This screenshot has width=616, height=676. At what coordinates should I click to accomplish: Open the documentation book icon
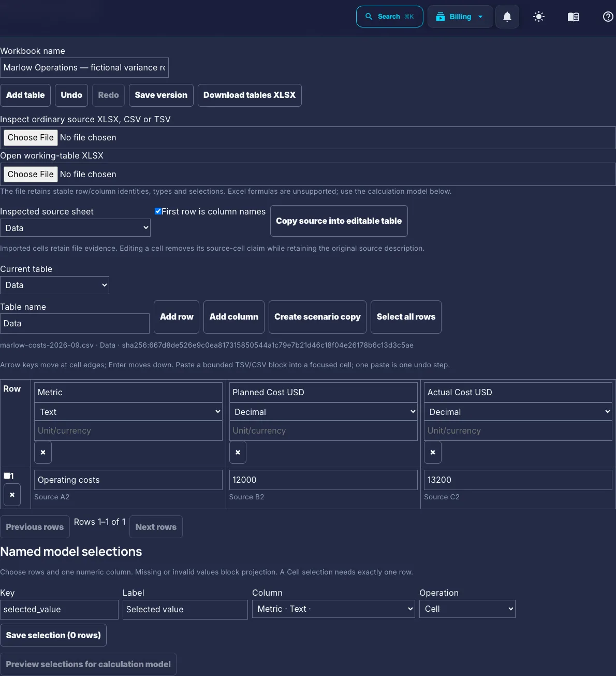click(x=574, y=17)
